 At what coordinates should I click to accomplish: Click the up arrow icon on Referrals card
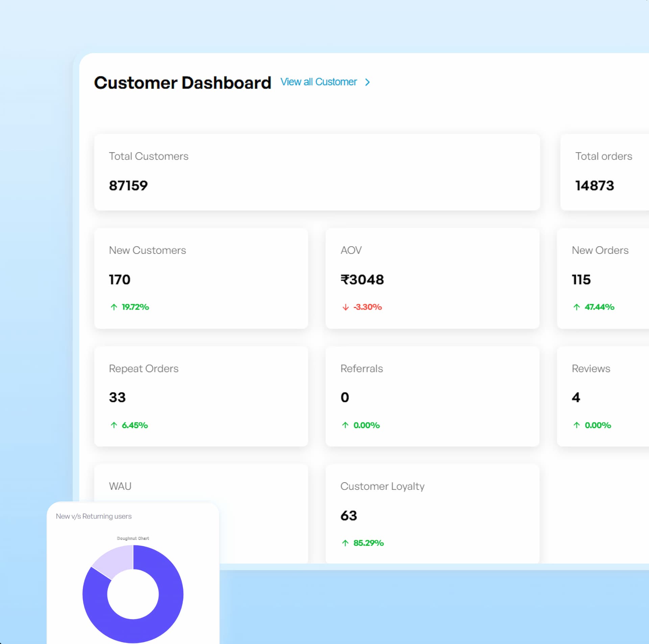click(345, 425)
